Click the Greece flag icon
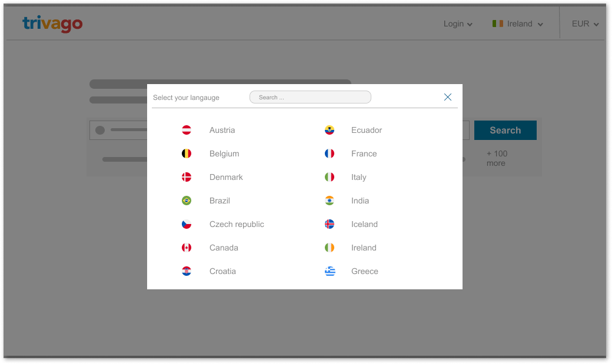The width and height of the screenshot is (612, 364). (330, 271)
